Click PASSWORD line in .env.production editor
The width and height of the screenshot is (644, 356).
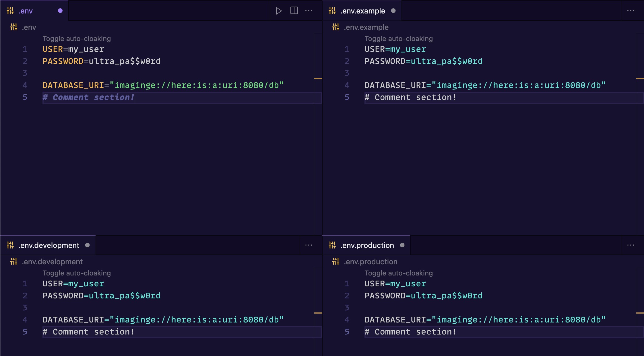coord(424,296)
